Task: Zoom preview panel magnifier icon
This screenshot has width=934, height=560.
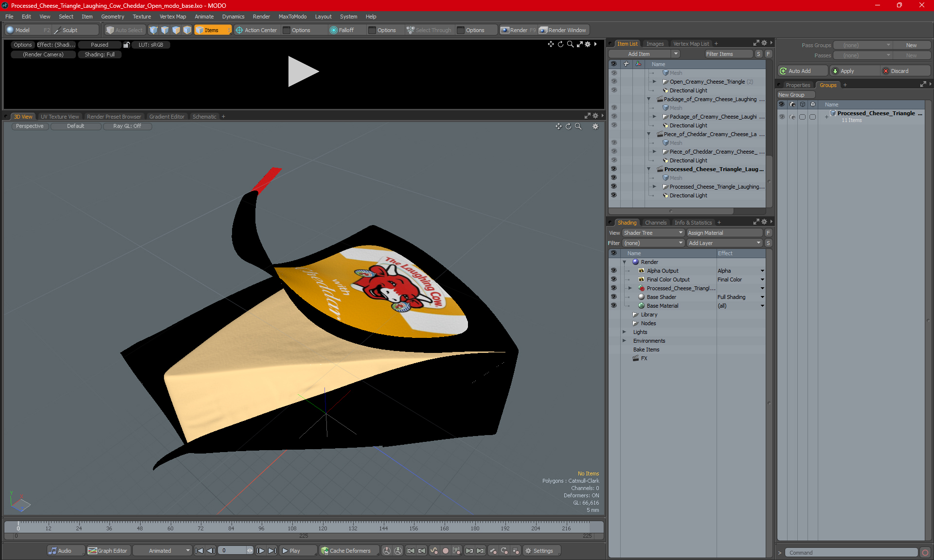Action: pyautogui.click(x=570, y=44)
